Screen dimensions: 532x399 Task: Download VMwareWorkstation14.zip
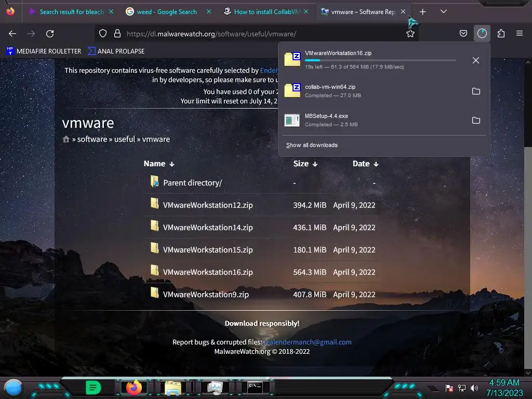click(208, 228)
